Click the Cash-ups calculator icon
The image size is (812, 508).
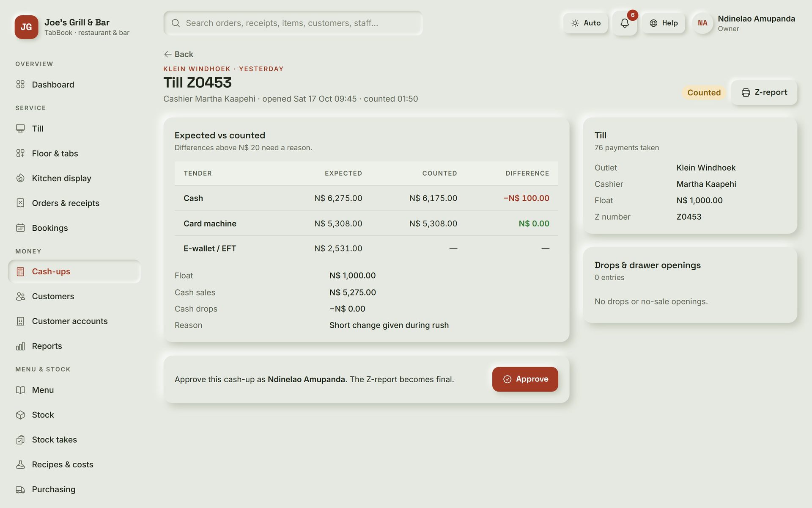(x=20, y=271)
